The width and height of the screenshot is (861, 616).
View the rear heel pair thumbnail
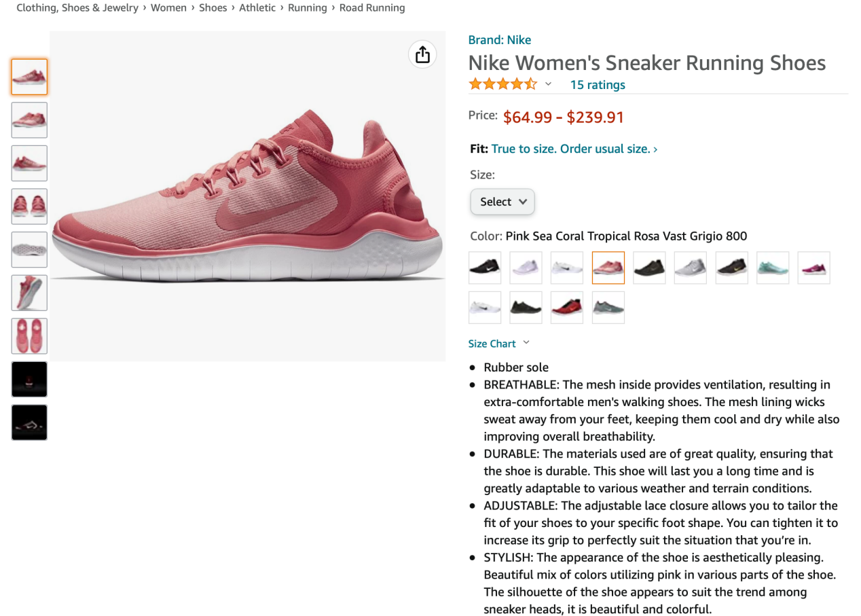pos(29,206)
